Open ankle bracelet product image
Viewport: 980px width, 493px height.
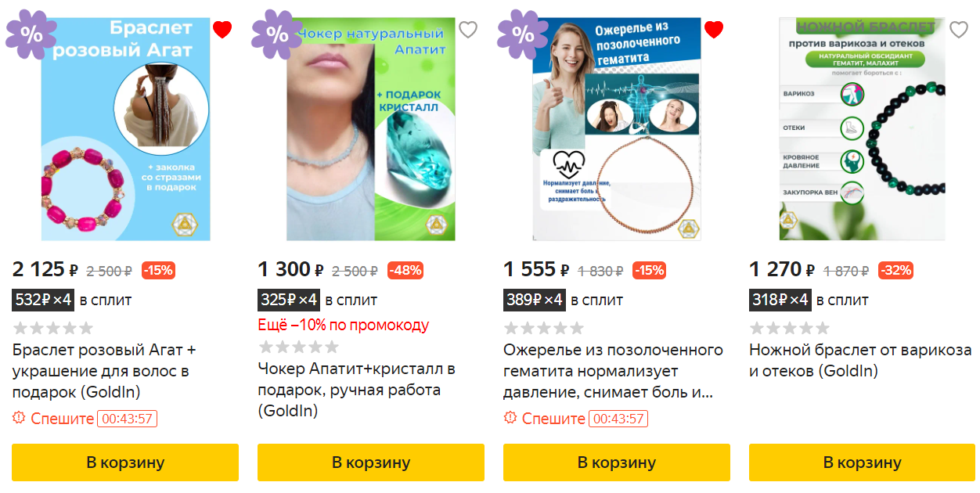click(x=863, y=129)
